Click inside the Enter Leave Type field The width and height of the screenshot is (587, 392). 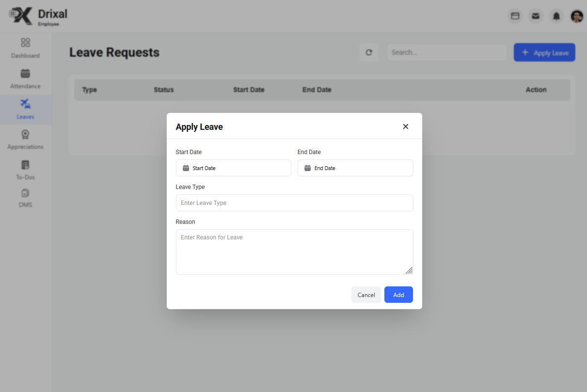coord(294,203)
